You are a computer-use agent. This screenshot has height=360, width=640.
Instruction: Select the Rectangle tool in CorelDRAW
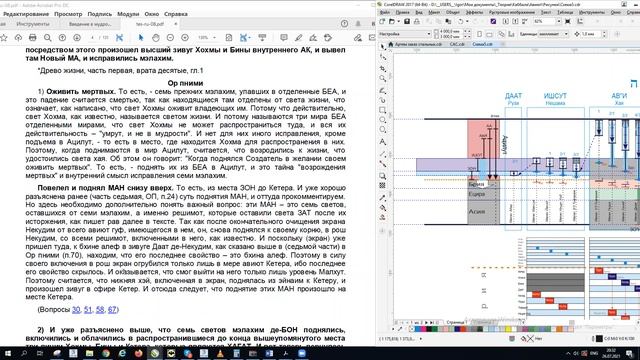(382, 110)
